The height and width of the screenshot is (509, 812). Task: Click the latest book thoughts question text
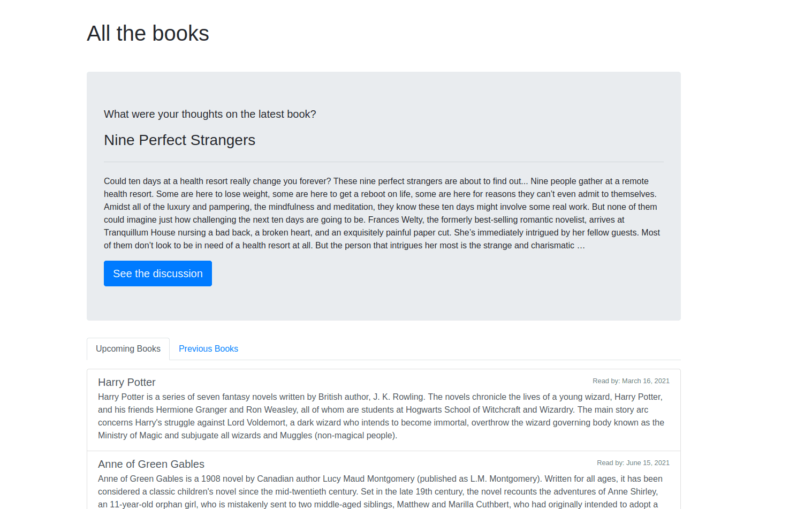point(210,114)
